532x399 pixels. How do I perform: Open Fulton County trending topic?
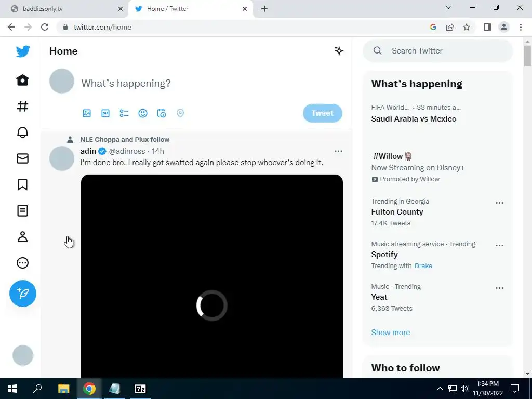coord(397,212)
